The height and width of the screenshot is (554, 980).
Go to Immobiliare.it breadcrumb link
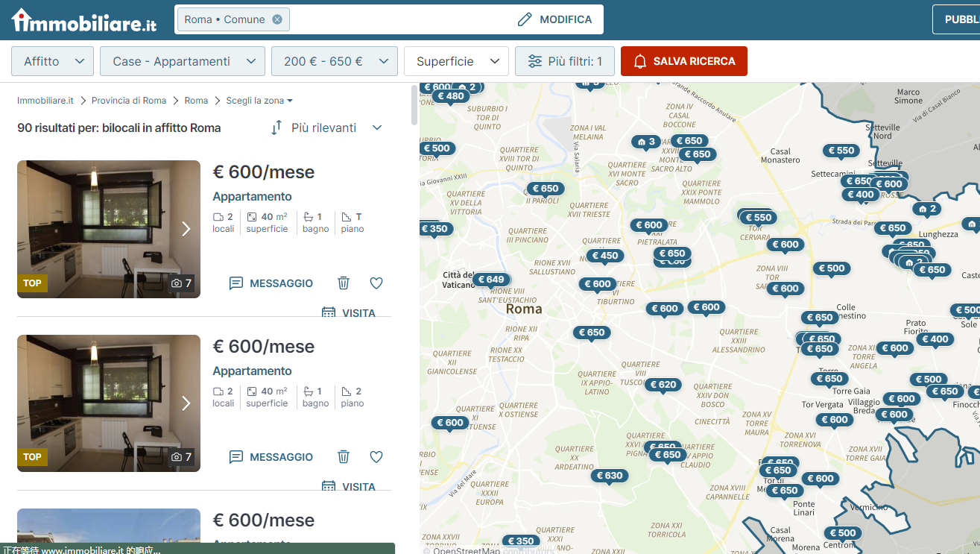coord(45,101)
